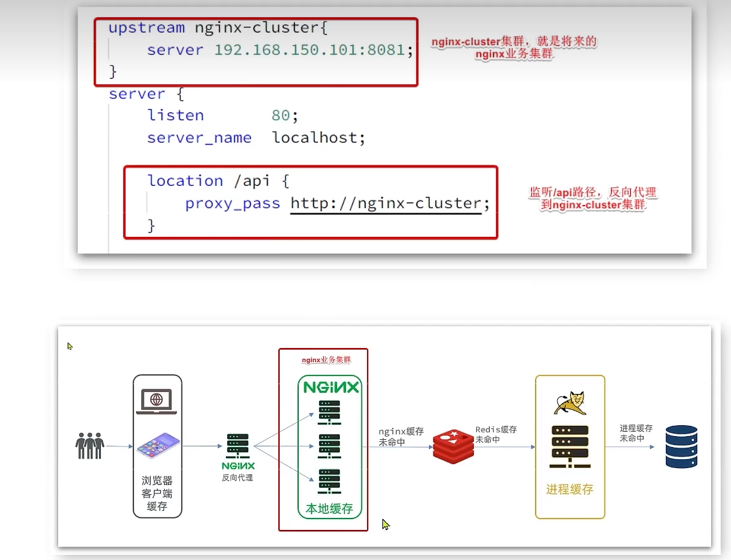This screenshot has height=560, width=731.
Task: Select the port value "80;"
Action: (285, 115)
